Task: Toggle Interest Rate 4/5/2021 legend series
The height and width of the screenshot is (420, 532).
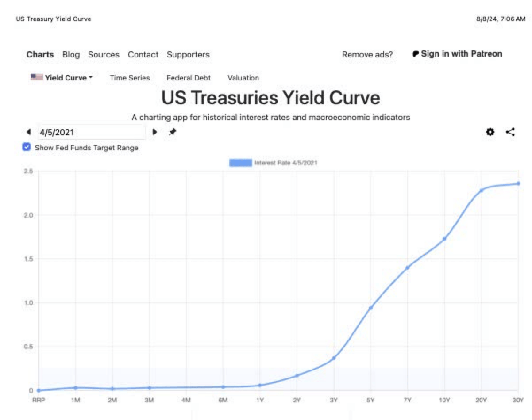Action: click(241, 163)
